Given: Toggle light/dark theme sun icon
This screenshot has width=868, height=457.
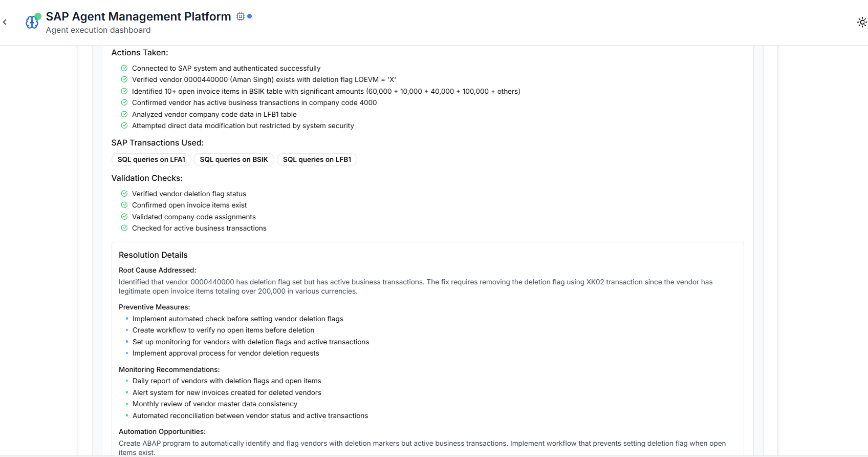Looking at the screenshot, I should point(862,22).
